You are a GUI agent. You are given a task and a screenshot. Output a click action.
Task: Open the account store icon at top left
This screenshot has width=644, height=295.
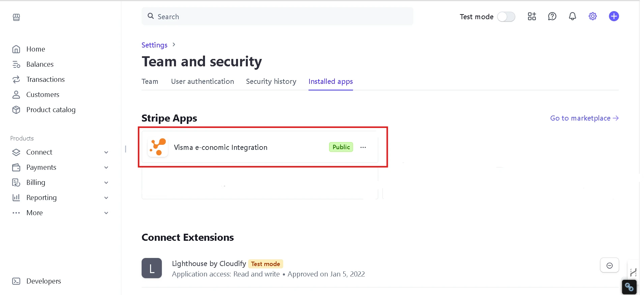coord(16,17)
